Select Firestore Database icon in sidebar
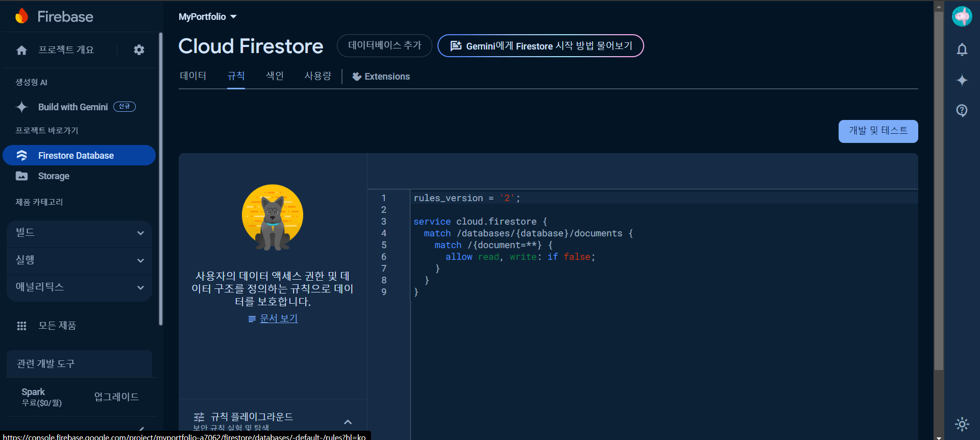980x440 pixels. pos(21,155)
